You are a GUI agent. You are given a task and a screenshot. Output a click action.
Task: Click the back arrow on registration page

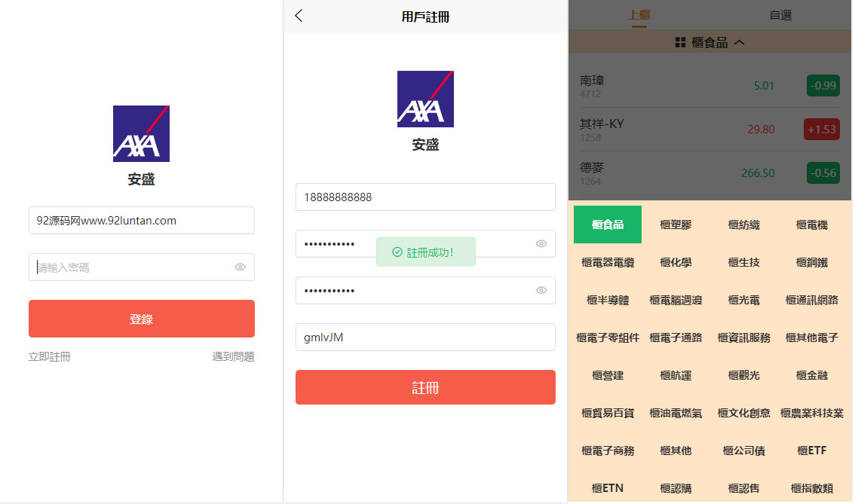click(299, 16)
